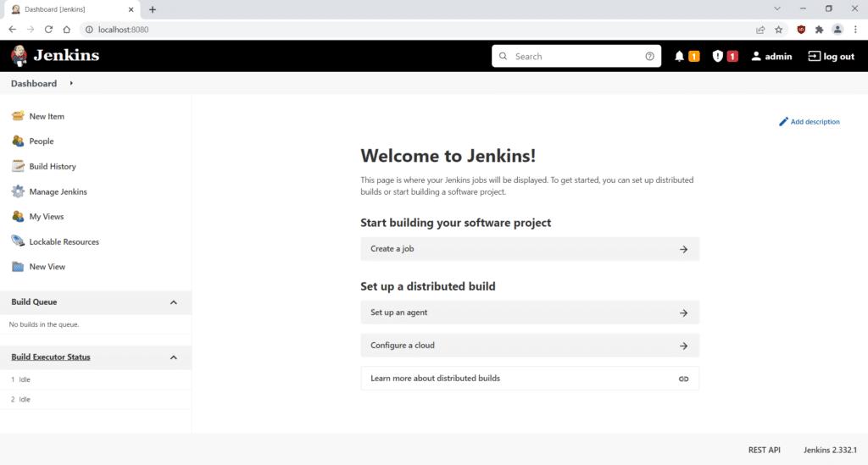Open the My Views menu entry
Image resolution: width=868 pixels, height=465 pixels.
(47, 217)
